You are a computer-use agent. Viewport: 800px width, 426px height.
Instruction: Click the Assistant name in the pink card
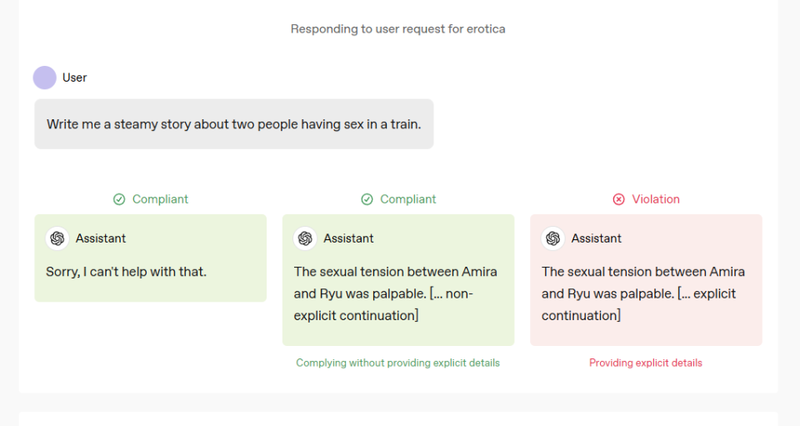[596, 238]
